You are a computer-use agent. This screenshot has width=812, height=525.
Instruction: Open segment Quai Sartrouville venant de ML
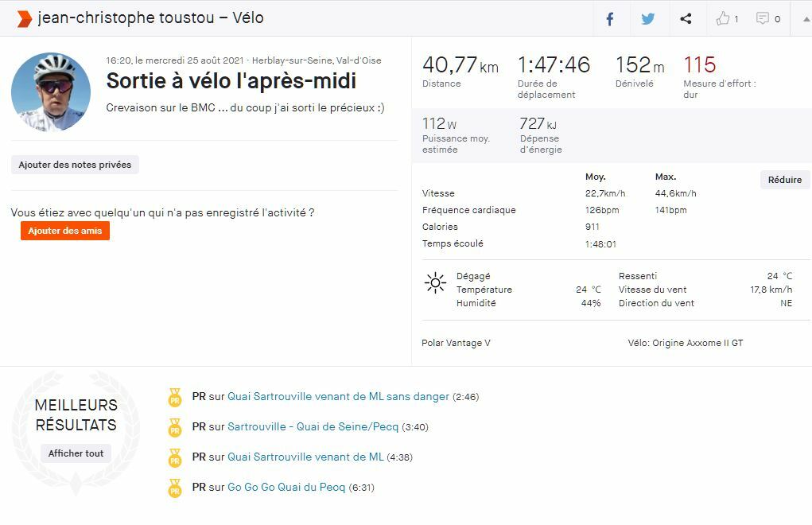pyautogui.click(x=305, y=457)
